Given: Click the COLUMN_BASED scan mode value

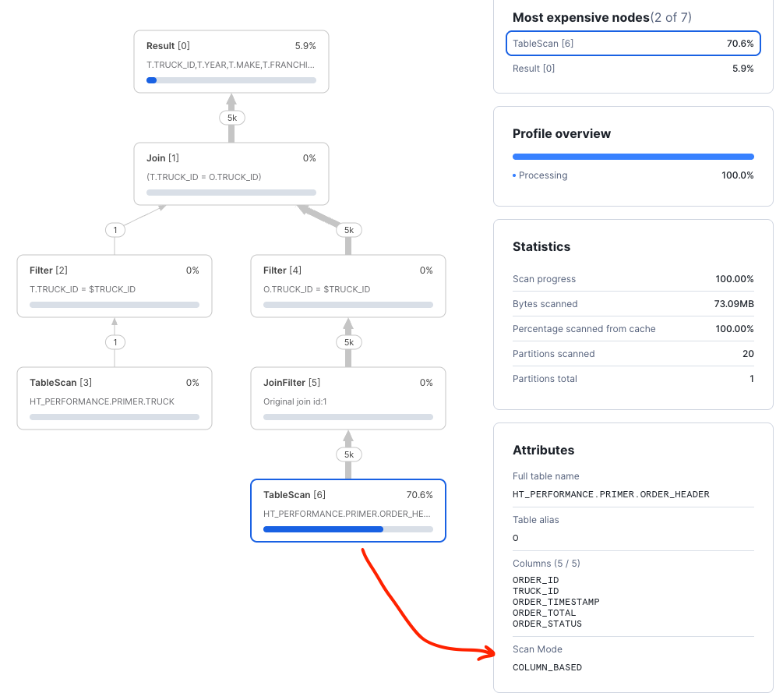Looking at the screenshot, I should pos(547,667).
